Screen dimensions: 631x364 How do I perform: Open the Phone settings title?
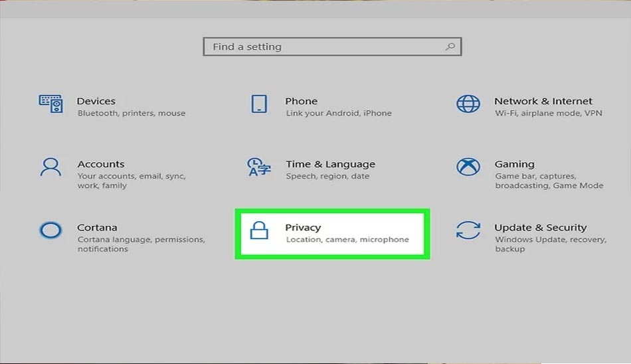(x=302, y=101)
